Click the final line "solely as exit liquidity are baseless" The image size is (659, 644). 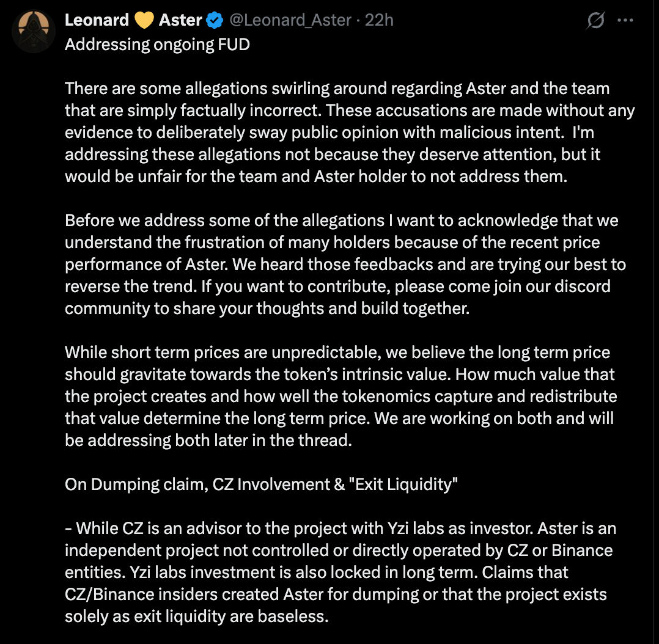click(x=196, y=617)
